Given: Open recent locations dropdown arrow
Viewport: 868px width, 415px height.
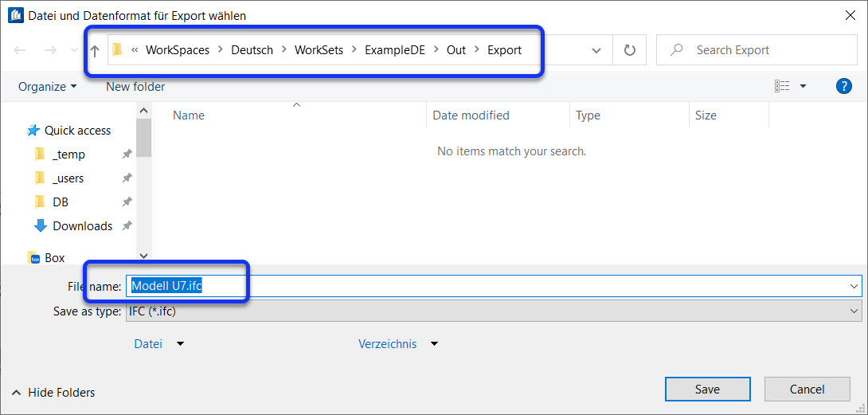Looking at the screenshot, I should 75,50.
